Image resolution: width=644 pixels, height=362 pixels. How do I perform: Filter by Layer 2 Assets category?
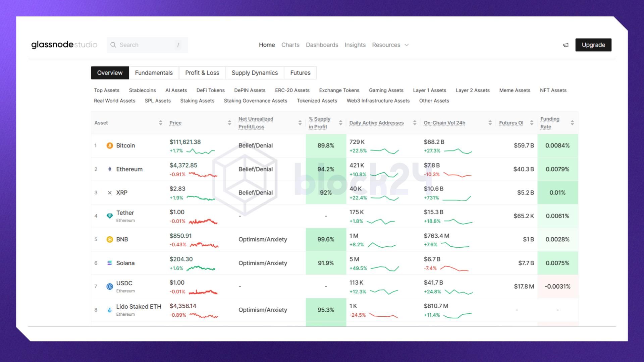tap(473, 90)
